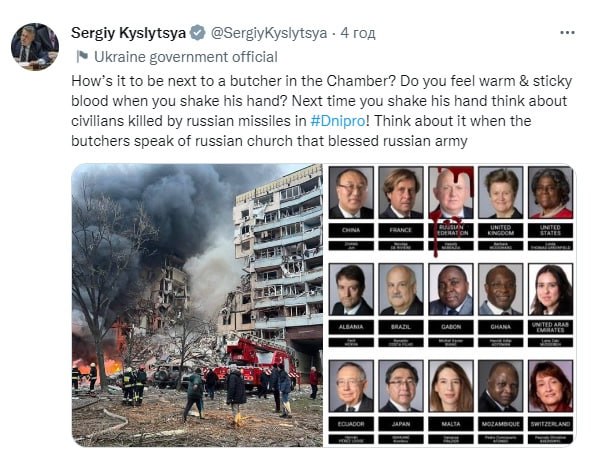Click the government official flag icon

[82, 57]
